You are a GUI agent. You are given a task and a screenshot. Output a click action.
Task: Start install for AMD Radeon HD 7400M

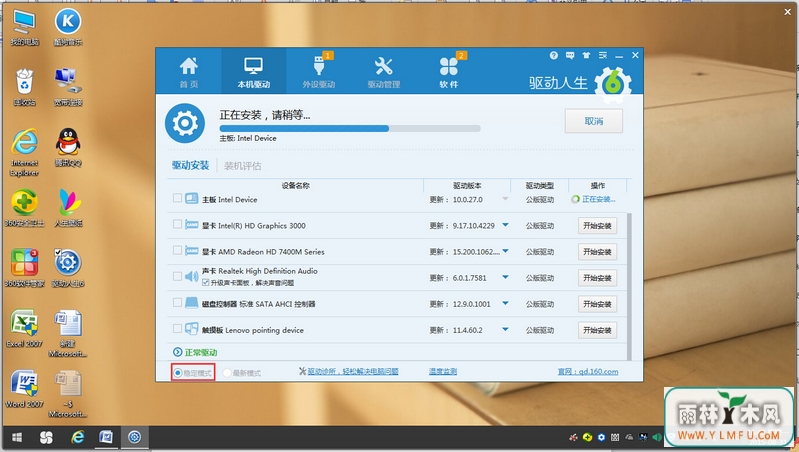(x=597, y=252)
